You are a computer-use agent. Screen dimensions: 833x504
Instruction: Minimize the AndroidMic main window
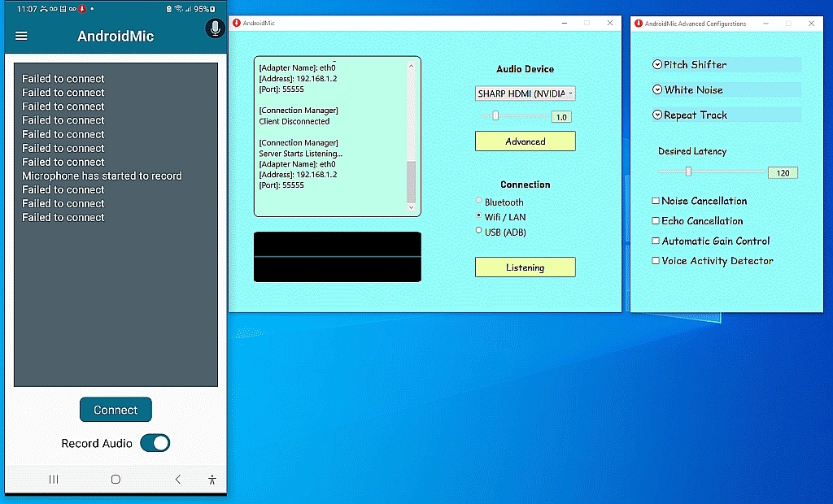click(565, 23)
